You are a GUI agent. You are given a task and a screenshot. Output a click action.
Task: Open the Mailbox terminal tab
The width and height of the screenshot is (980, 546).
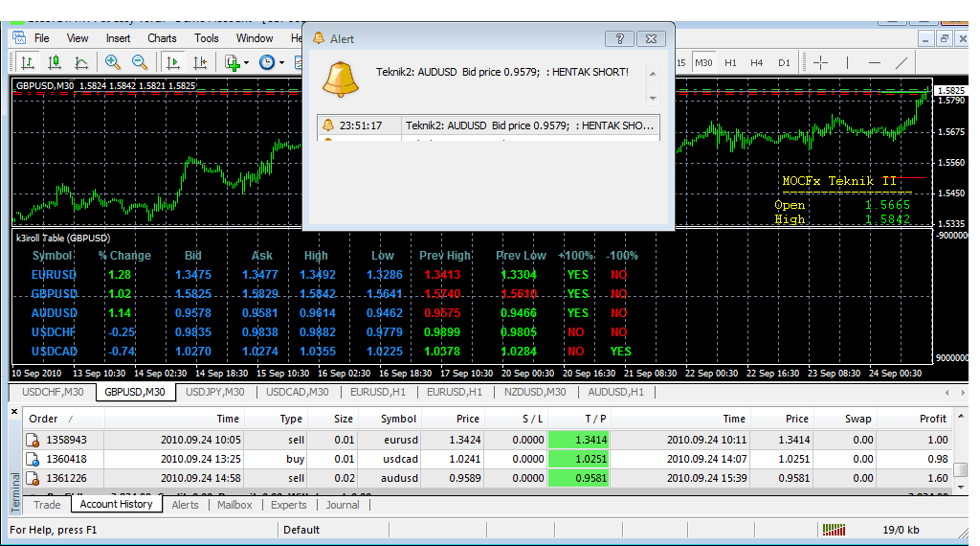pos(234,505)
